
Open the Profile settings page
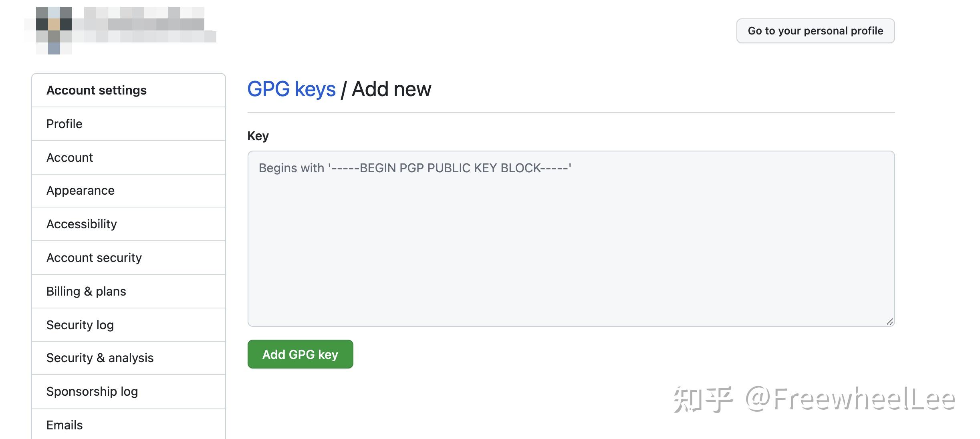pyautogui.click(x=64, y=124)
